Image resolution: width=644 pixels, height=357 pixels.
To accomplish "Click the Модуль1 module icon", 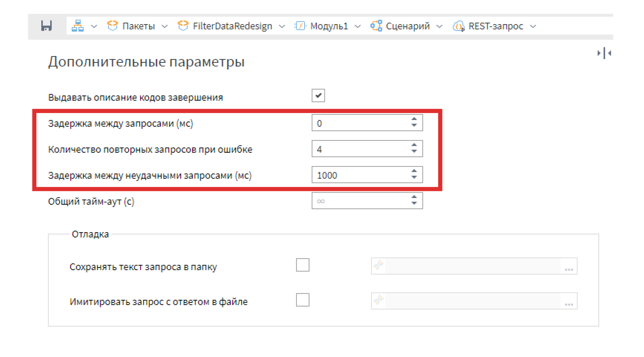I will [300, 26].
